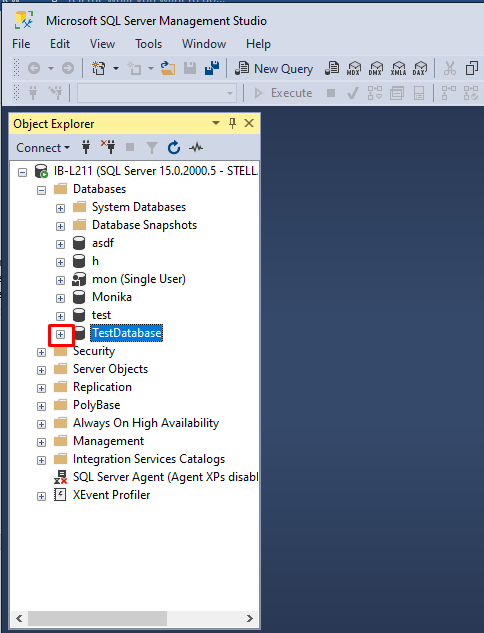Screen dimensions: 484x633
Task: Click the available databases combo box
Action: [156, 93]
